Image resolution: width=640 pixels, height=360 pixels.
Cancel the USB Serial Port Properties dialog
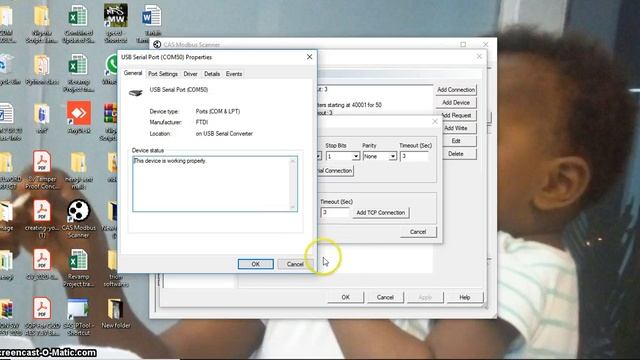point(295,264)
